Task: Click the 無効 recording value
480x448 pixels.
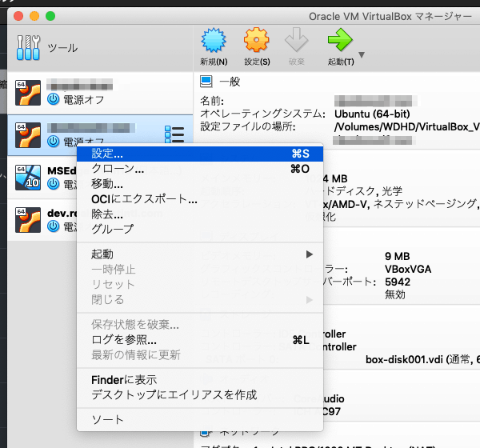Action: 395,295
